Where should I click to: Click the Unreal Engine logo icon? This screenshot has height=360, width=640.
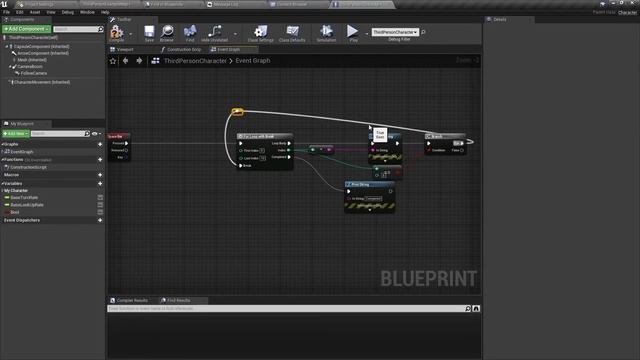(x=4, y=4)
